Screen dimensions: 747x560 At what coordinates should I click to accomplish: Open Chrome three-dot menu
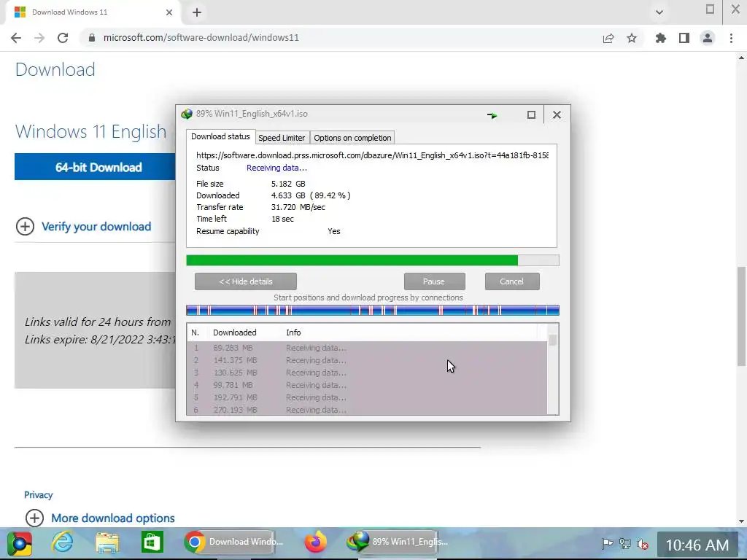click(731, 38)
